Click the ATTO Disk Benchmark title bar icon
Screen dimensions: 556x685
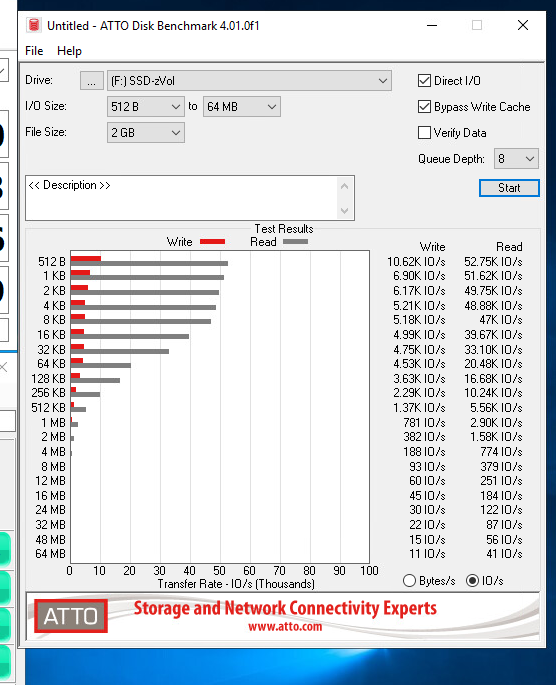click(34, 25)
